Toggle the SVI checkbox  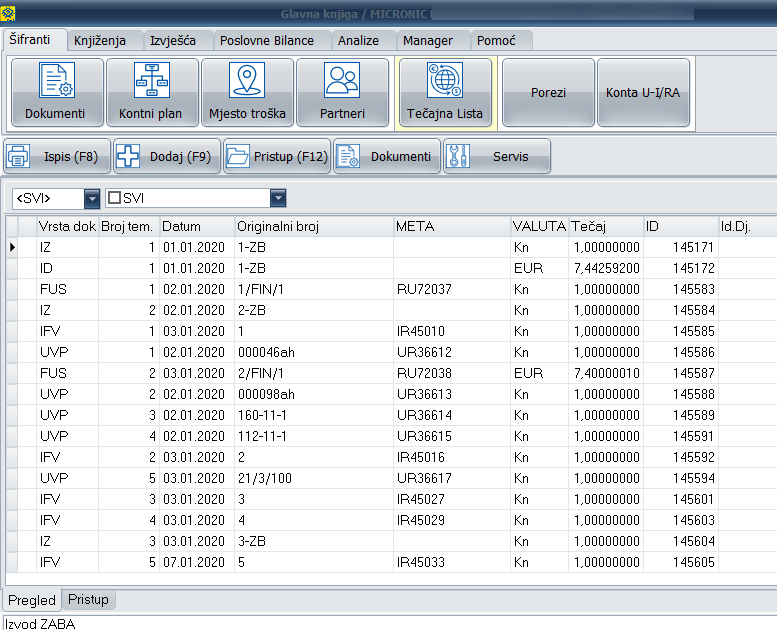click(114, 198)
